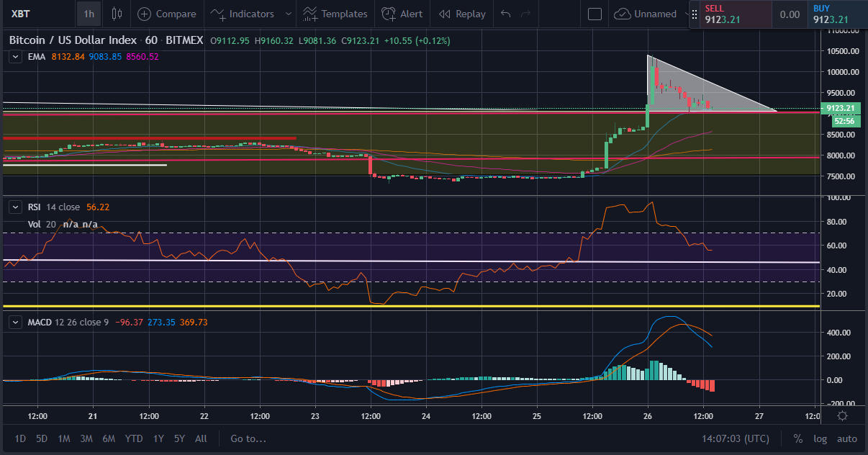The image size is (868, 455).
Task: Switch date range to 3M
Action: click(x=86, y=438)
